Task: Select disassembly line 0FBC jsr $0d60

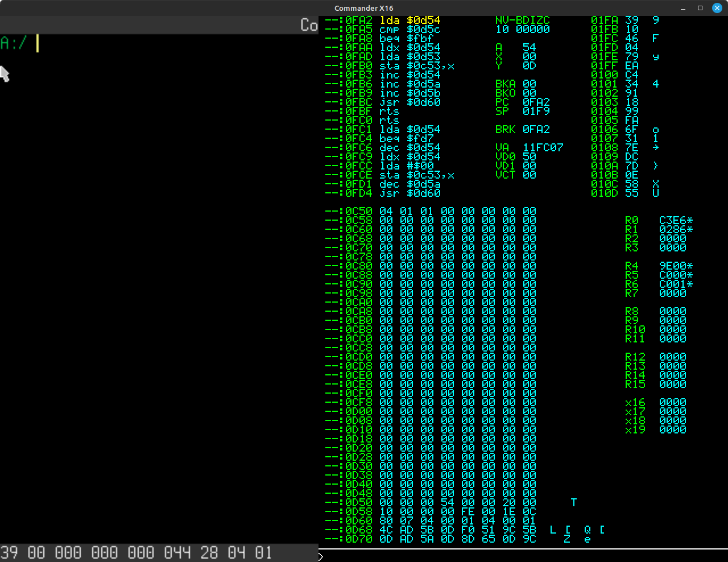Action: point(383,102)
